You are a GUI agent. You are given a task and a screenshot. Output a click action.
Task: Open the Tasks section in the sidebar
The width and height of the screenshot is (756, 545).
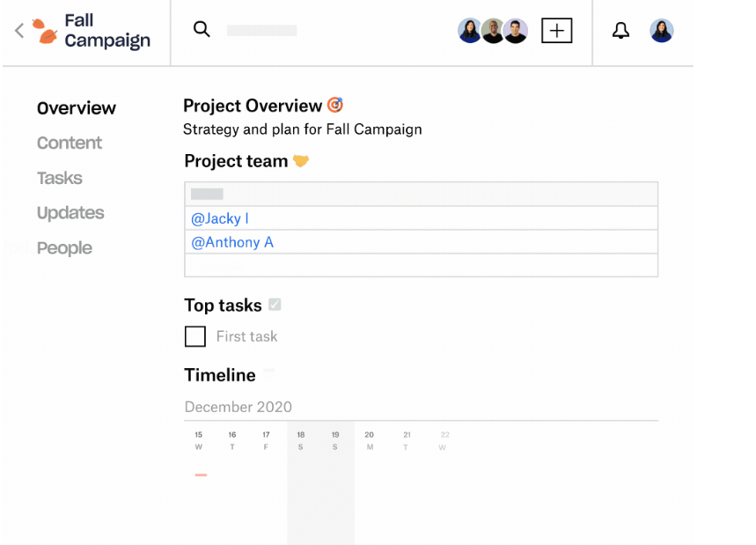pos(60,178)
